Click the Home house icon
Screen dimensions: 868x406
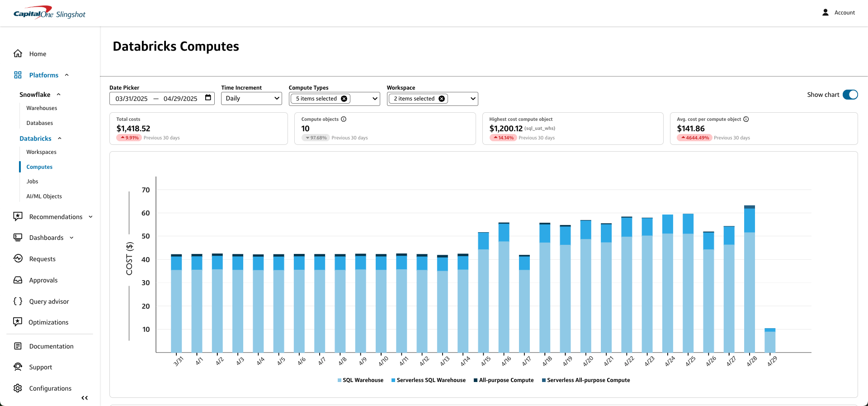click(x=18, y=53)
